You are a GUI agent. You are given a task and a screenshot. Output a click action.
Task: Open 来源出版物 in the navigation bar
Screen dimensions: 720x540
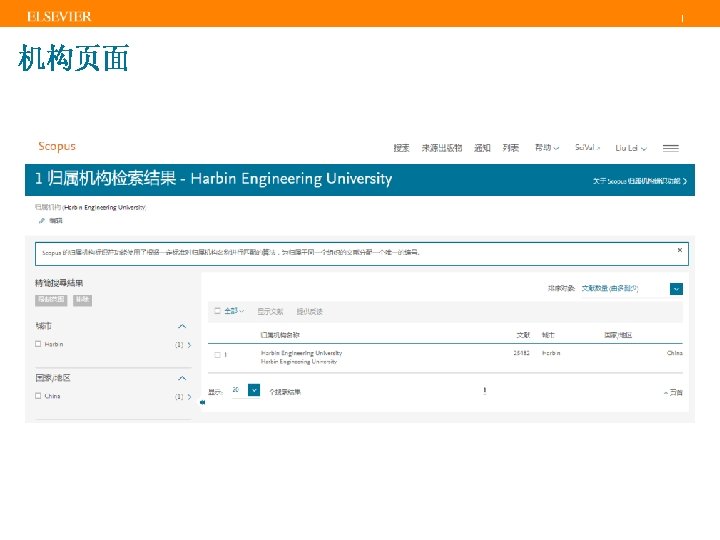pyautogui.click(x=442, y=148)
